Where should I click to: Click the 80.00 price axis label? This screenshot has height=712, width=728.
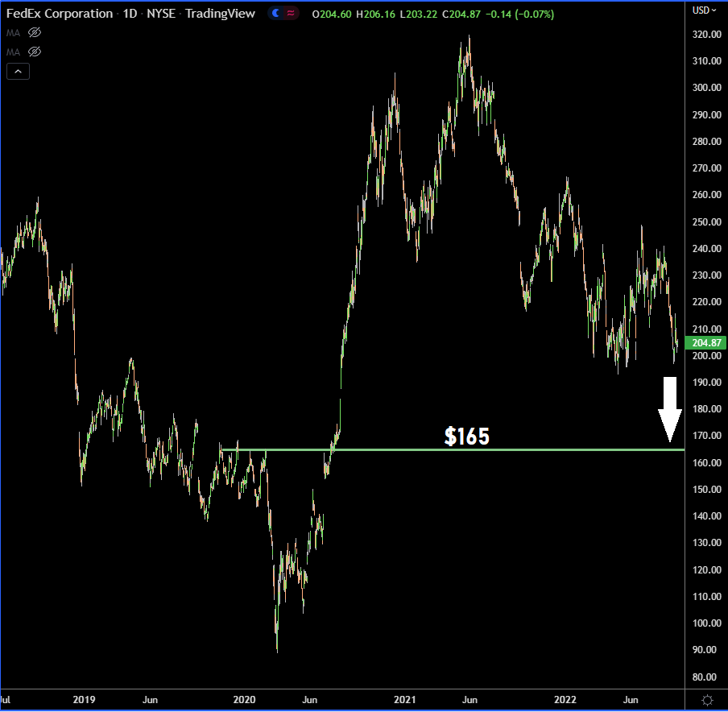coord(705,677)
